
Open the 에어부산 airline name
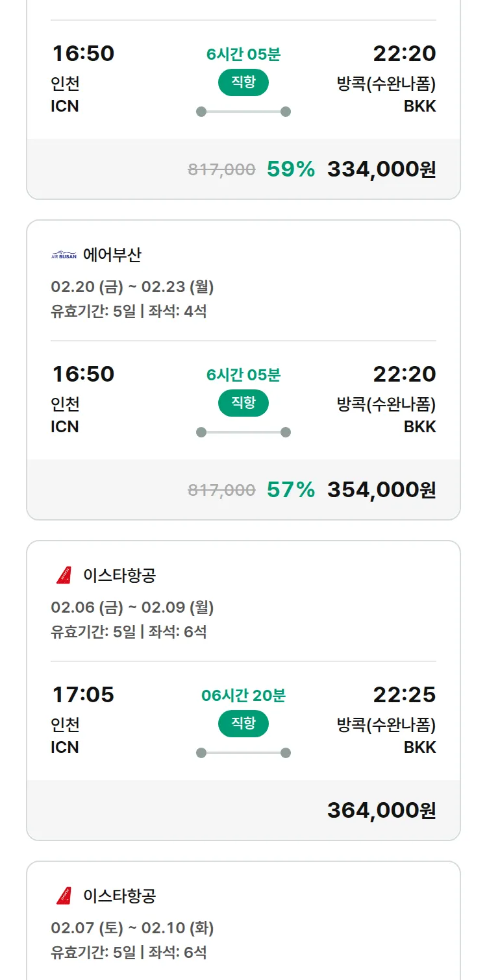click(x=112, y=255)
